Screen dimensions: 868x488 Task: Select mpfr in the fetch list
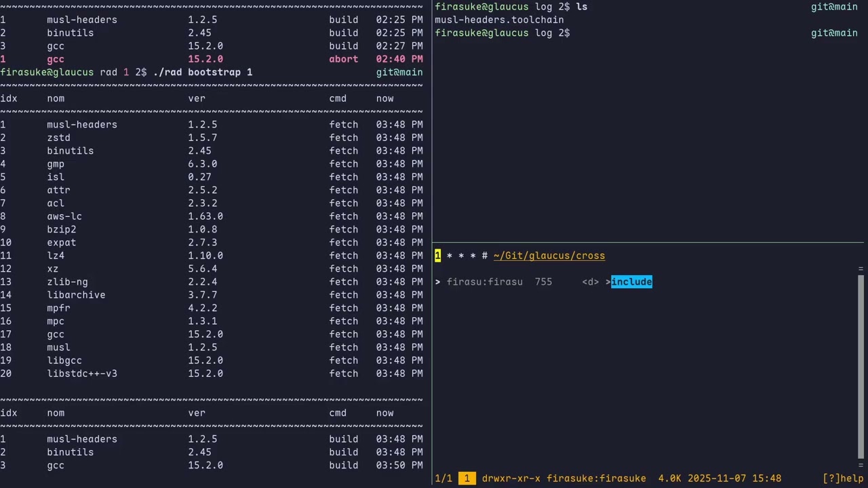click(x=58, y=308)
